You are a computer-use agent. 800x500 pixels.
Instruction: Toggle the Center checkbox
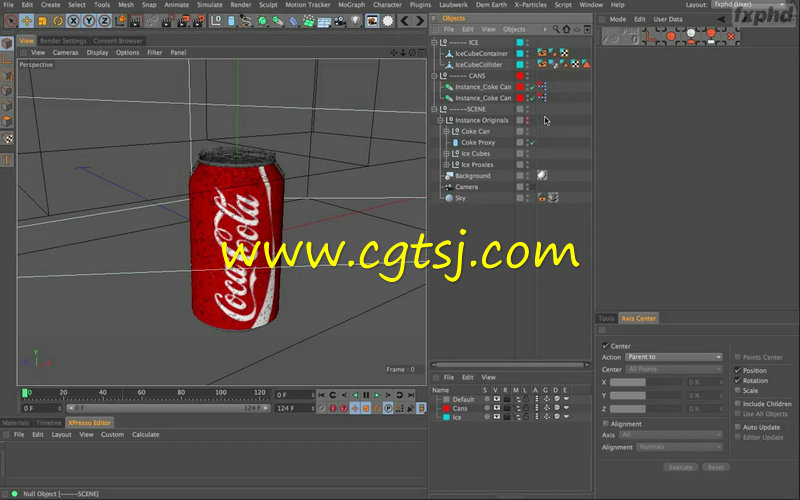coord(605,346)
